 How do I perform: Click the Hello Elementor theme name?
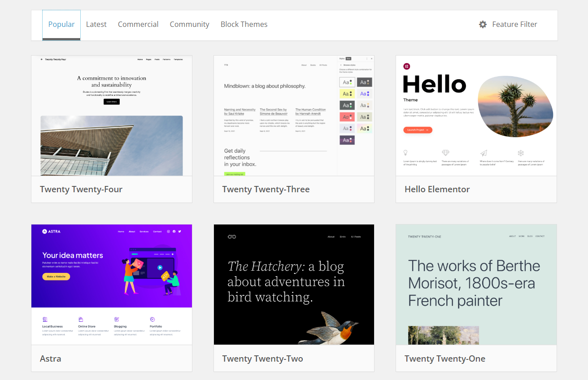click(x=437, y=189)
